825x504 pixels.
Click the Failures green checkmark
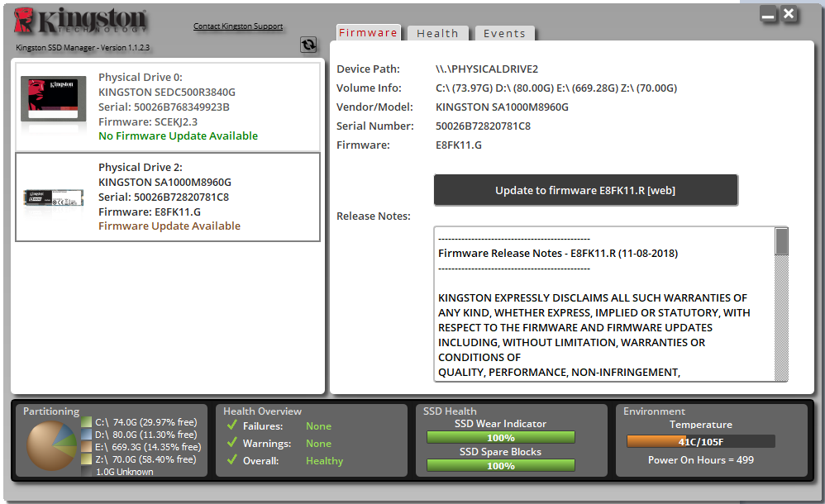(232, 425)
